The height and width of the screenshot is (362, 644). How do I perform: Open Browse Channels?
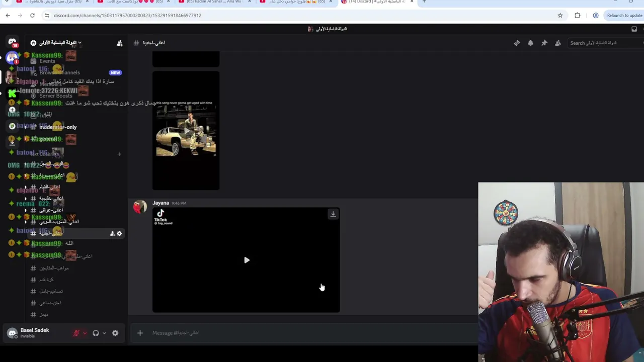59,73
